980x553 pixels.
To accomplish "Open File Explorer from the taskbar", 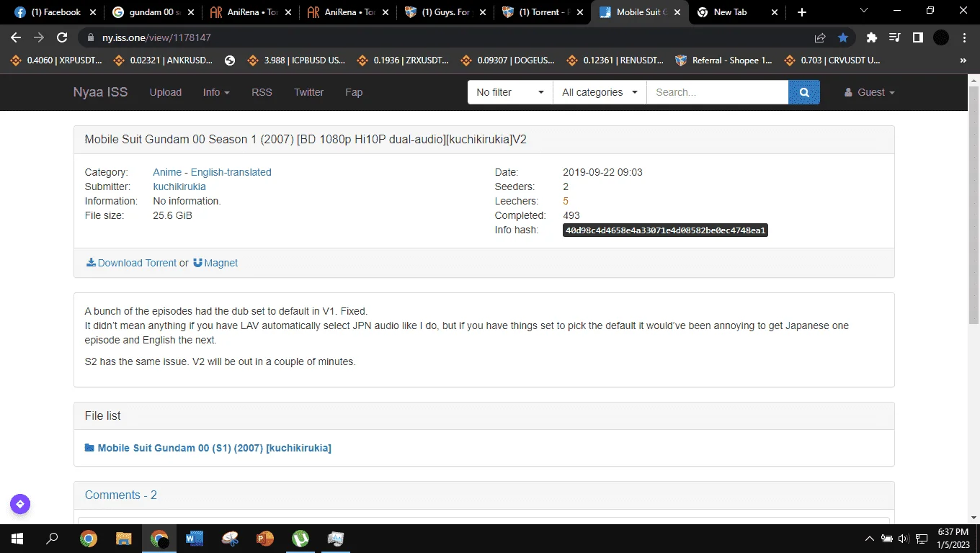I will click(x=124, y=539).
